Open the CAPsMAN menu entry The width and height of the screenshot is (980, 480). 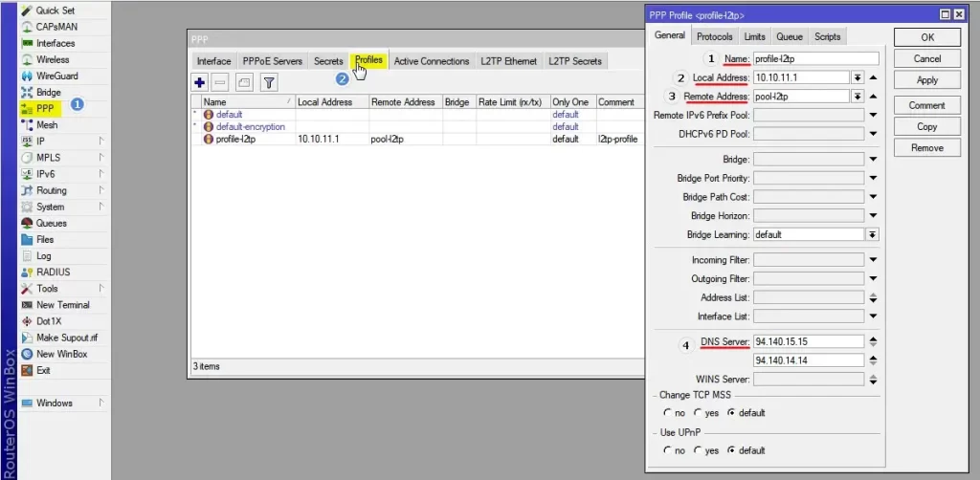pos(56,27)
